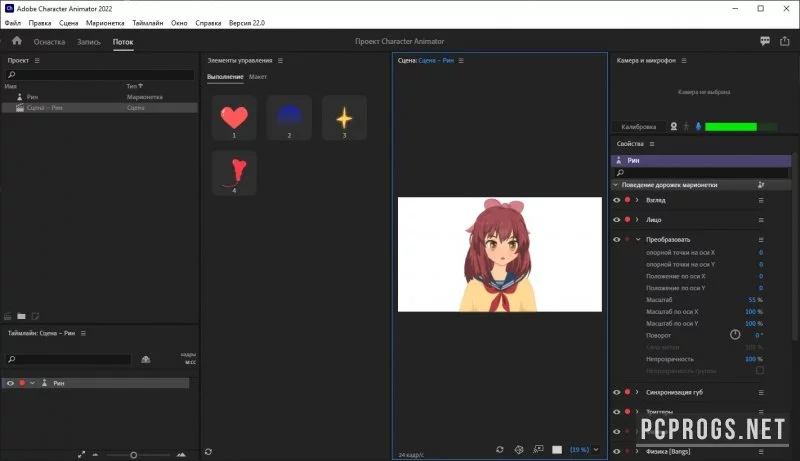The width and height of the screenshot is (800, 461).
Task: Click the fit timeline arrows icon
Action: [82, 454]
